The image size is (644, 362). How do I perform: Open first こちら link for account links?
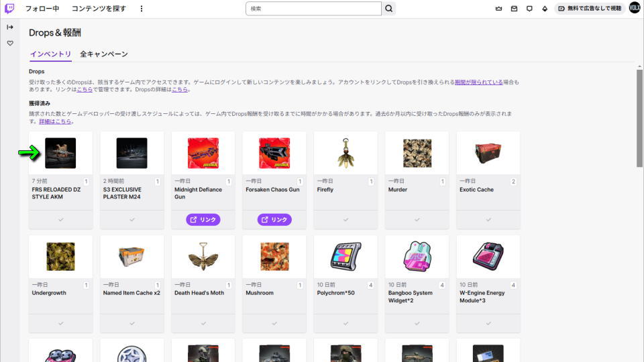click(85, 89)
